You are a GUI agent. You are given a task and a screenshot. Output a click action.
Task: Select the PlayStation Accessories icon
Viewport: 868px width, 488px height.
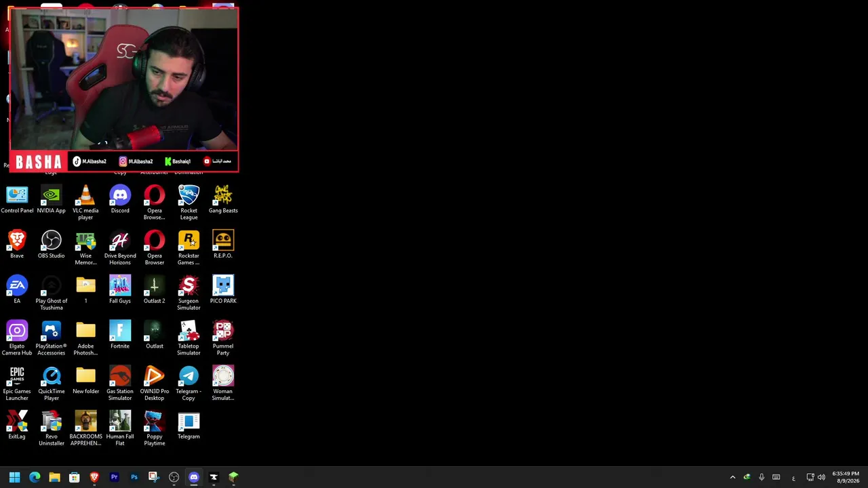coord(51,338)
